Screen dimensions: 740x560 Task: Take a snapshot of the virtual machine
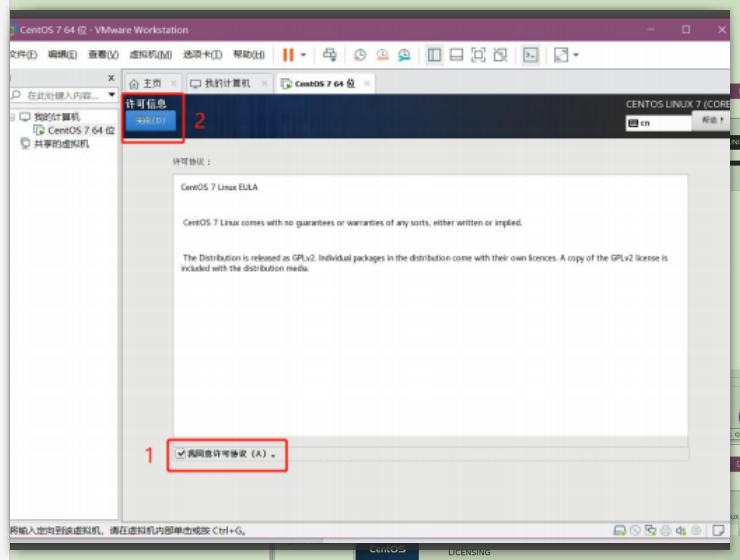coord(360,55)
